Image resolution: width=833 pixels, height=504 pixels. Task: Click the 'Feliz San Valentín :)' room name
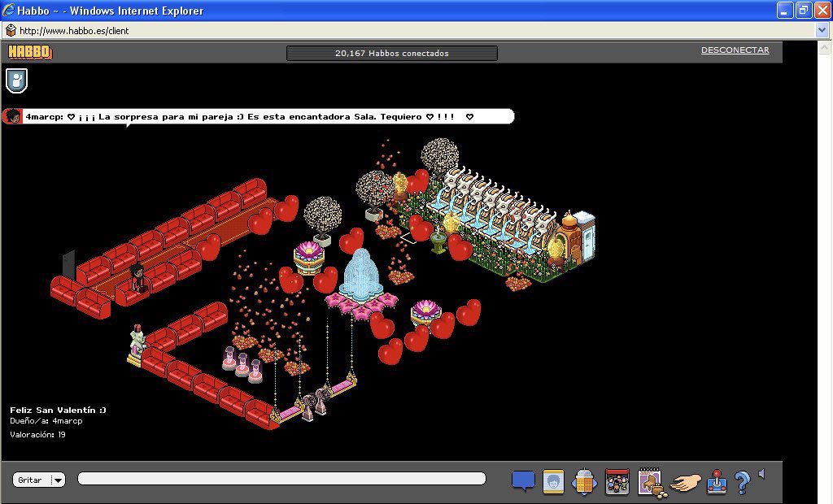pyautogui.click(x=58, y=410)
